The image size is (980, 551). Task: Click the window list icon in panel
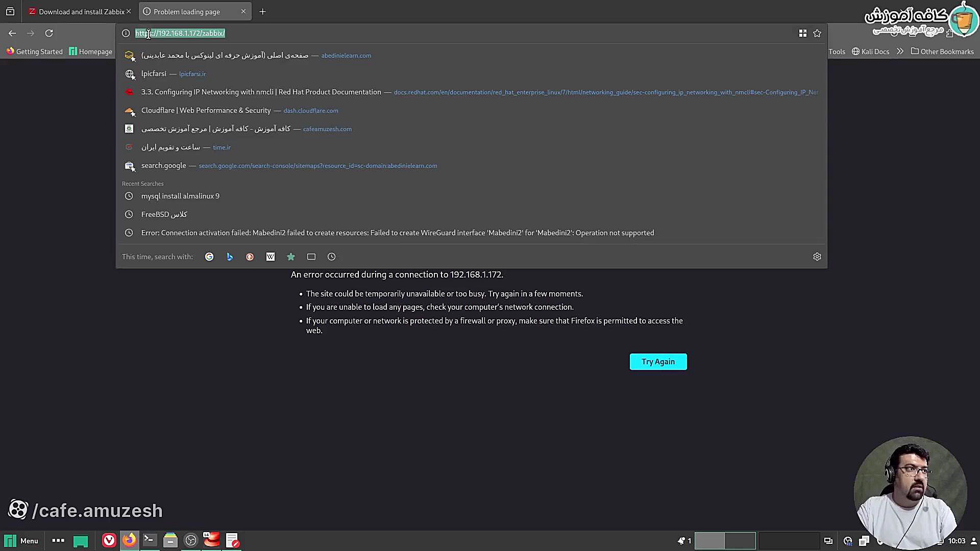pyautogui.click(x=828, y=541)
